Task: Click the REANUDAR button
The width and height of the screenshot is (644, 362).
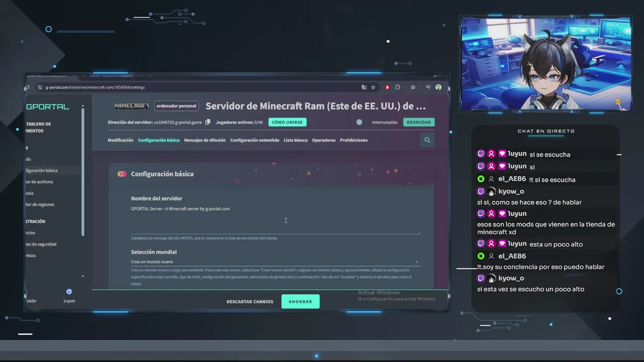Action: click(x=419, y=122)
